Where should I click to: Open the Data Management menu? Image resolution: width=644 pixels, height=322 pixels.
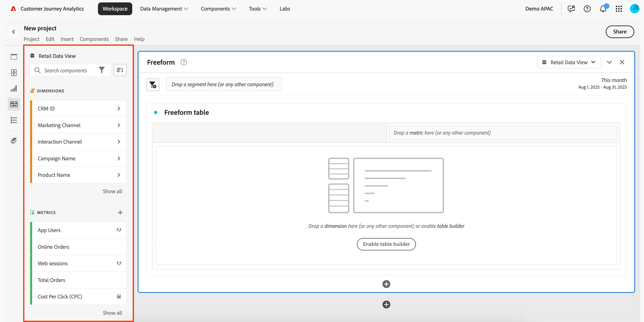[164, 9]
